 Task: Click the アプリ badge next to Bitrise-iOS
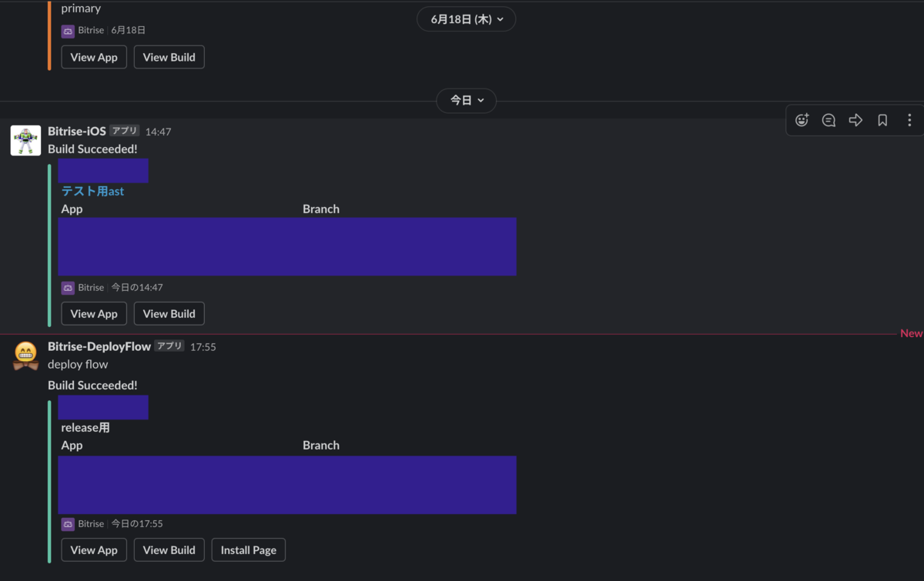[x=125, y=131]
